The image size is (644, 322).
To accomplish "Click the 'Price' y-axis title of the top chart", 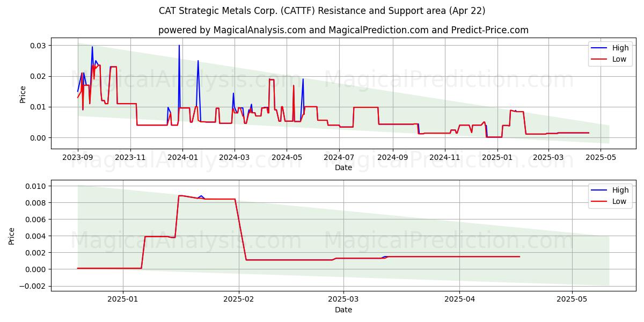I will pos(23,93).
